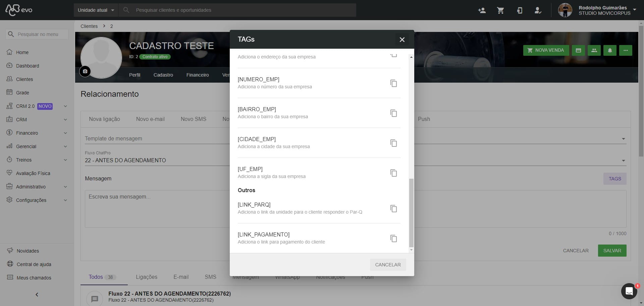
Task: Select the Novo e-mail tab
Action: click(150, 119)
